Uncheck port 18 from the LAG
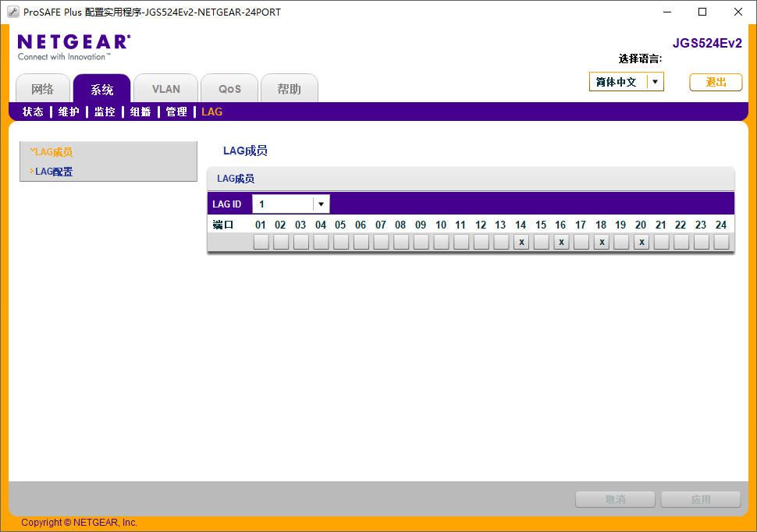Viewport: 757px width, 532px height. [602, 242]
